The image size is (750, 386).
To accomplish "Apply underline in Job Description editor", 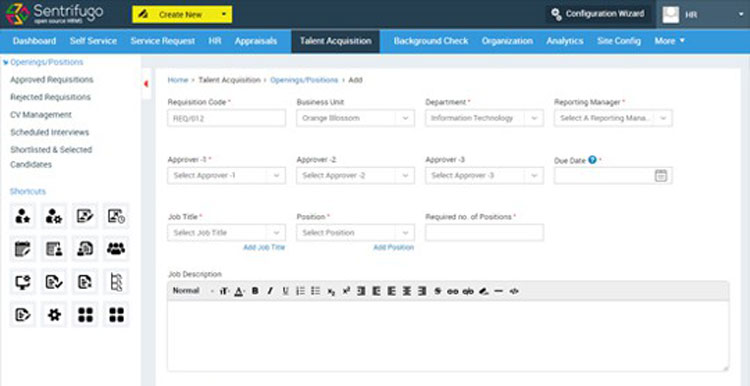I will (x=286, y=291).
